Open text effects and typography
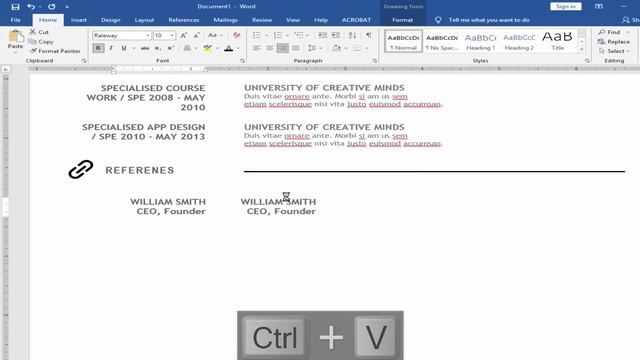 (187, 48)
